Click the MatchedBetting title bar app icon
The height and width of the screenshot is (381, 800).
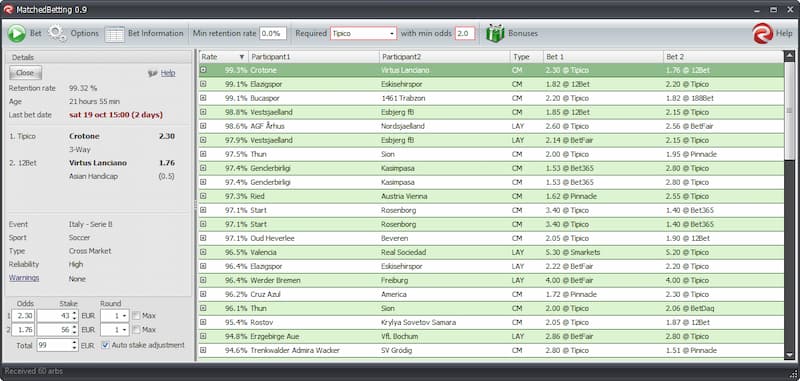coord(8,9)
